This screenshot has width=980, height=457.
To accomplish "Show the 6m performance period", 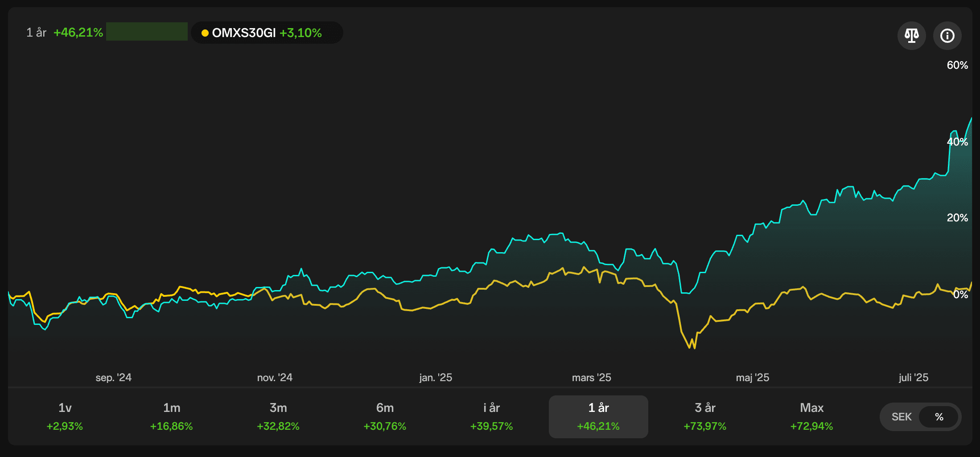I will 385,416.
